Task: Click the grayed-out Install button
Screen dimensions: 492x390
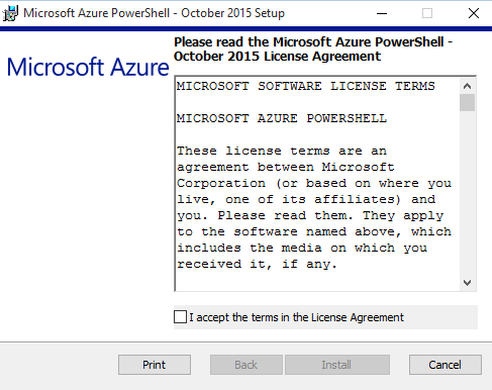Action: click(x=337, y=365)
